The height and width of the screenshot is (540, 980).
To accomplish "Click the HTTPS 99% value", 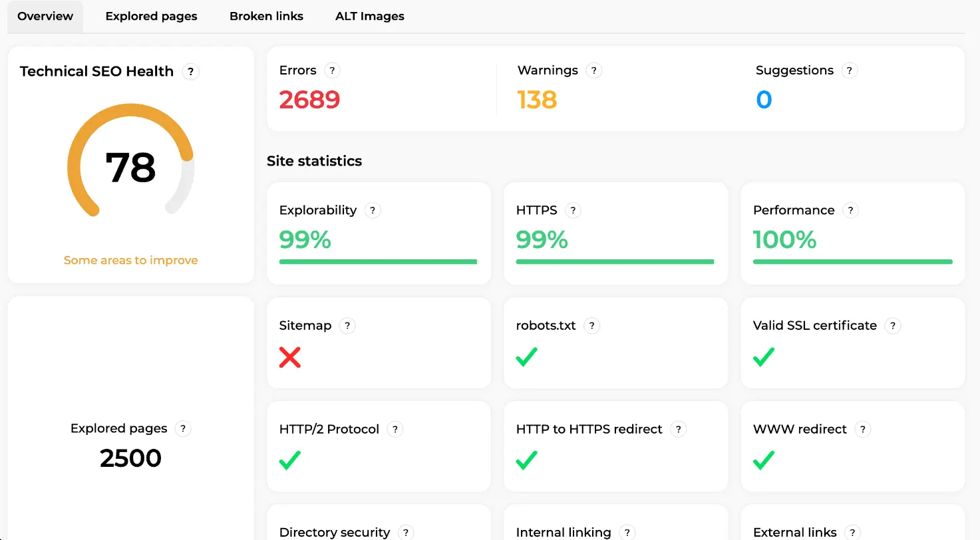I will [542, 239].
